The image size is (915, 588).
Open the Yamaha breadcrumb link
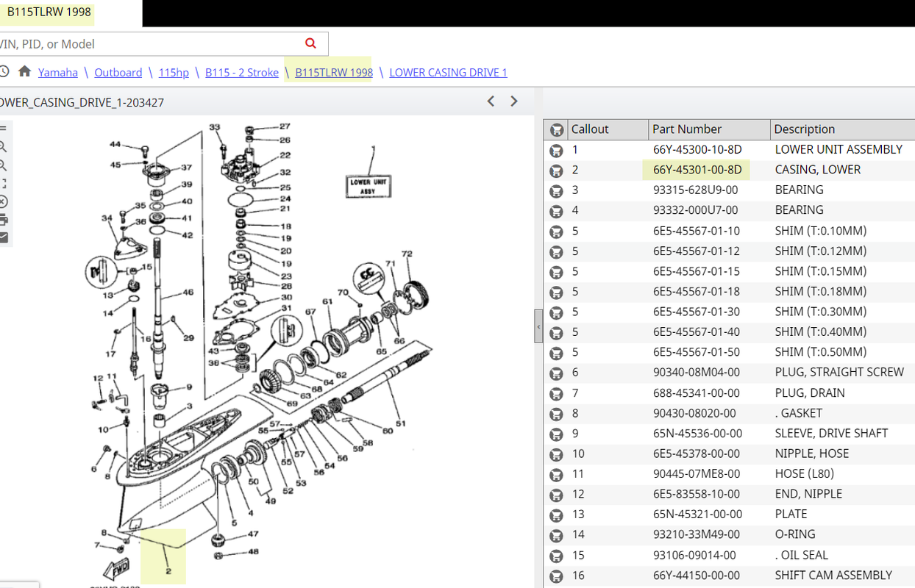coord(58,72)
